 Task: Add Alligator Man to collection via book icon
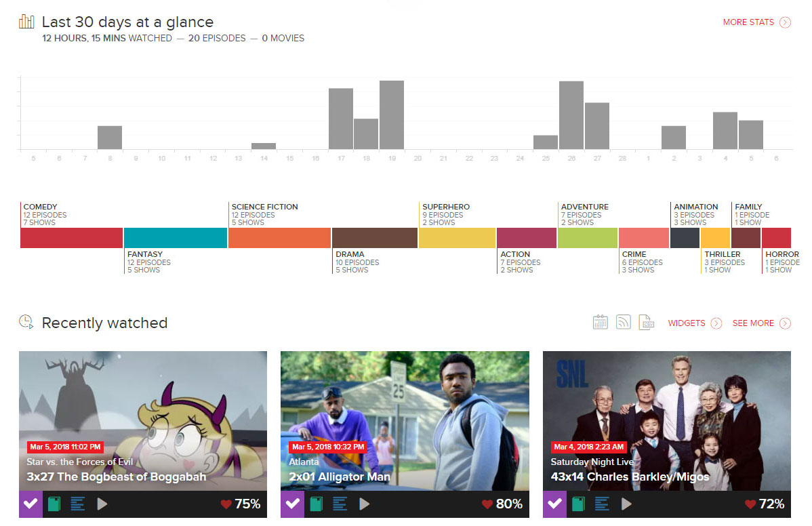[x=316, y=504]
